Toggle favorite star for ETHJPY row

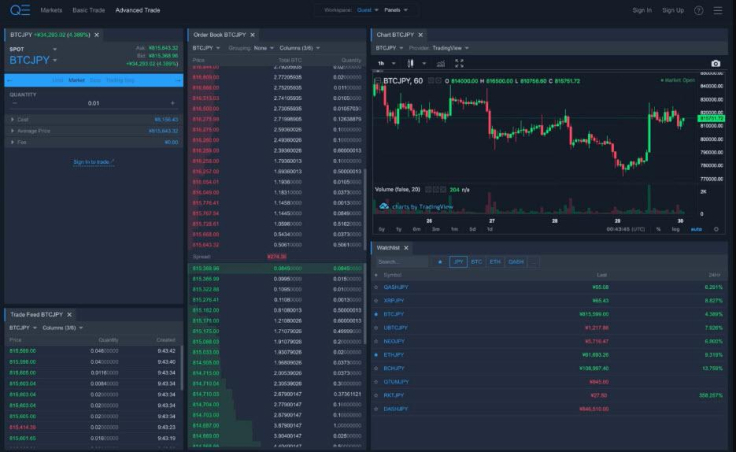[x=376, y=355]
